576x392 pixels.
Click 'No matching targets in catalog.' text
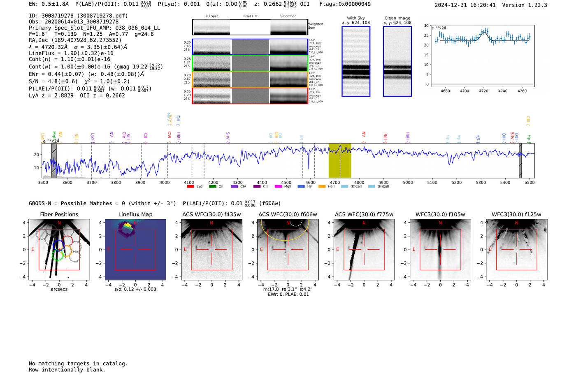coord(78,364)
